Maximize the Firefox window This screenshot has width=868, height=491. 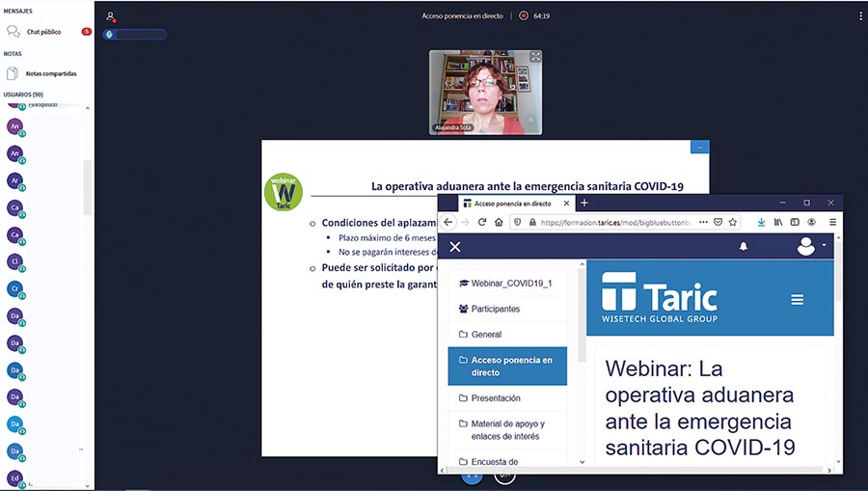tap(806, 203)
